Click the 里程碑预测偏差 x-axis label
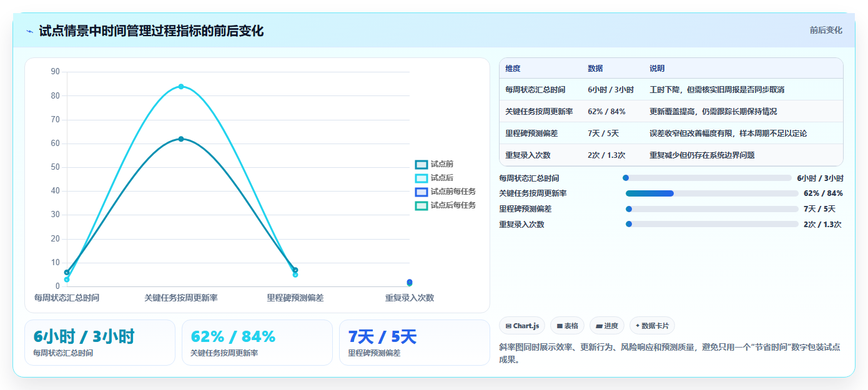Screen dimensions: 868x390 click(295, 298)
